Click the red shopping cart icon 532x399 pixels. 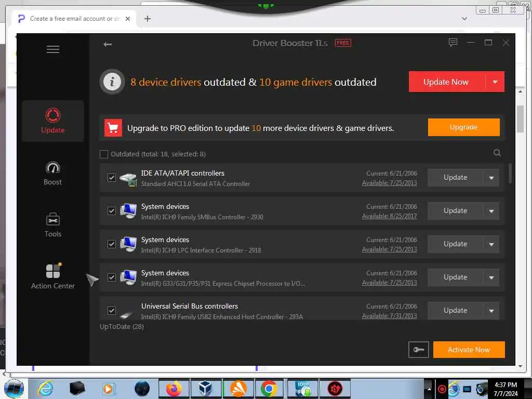click(113, 128)
